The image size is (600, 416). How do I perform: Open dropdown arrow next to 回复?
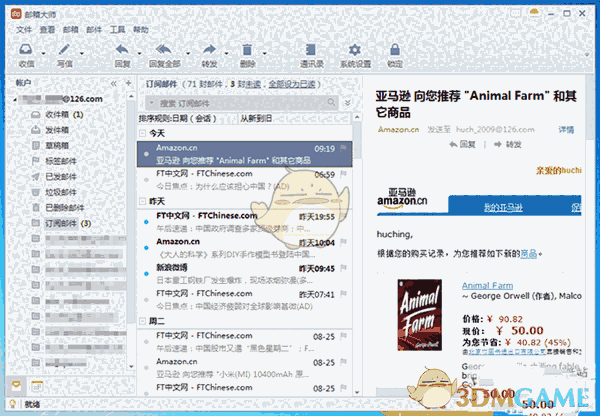click(x=139, y=54)
